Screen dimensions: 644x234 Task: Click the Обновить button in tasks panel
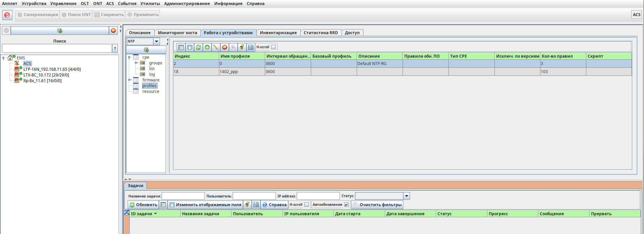pos(143,204)
